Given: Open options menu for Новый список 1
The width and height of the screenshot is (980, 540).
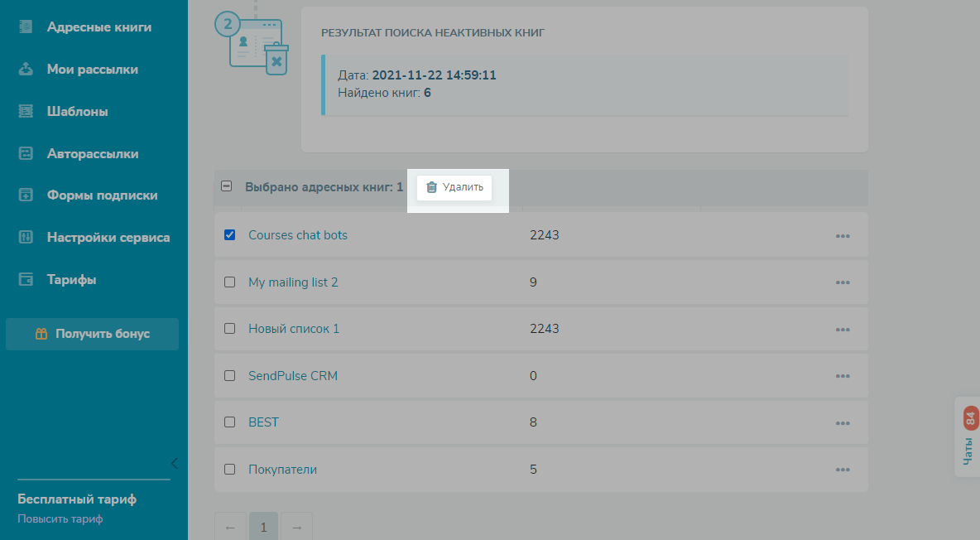Looking at the screenshot, I should point(843,329).
